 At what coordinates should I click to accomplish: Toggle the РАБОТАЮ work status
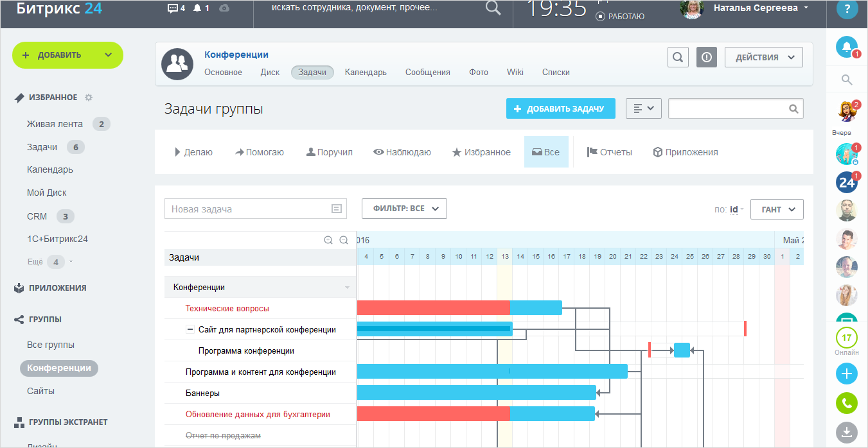click(621, 17)
